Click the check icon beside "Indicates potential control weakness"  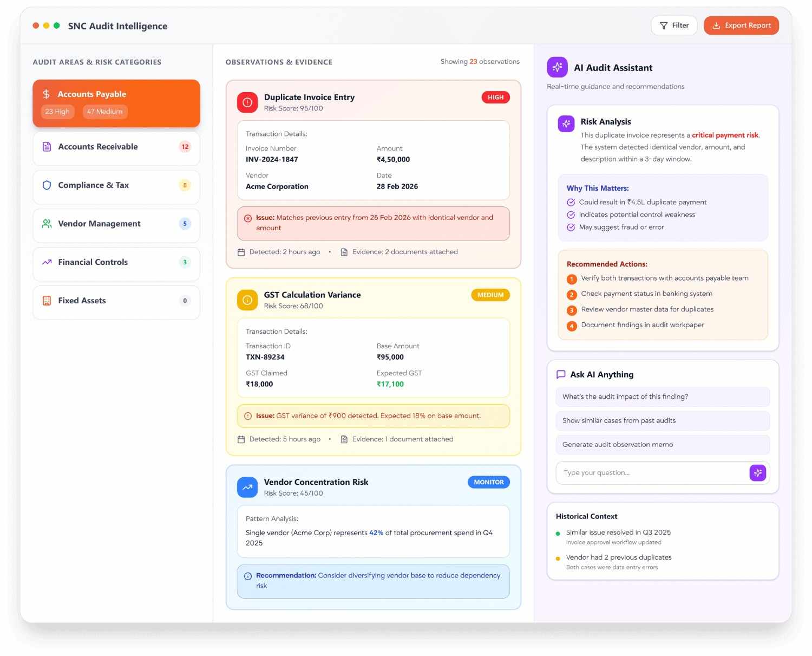click(x=571, y=215)
